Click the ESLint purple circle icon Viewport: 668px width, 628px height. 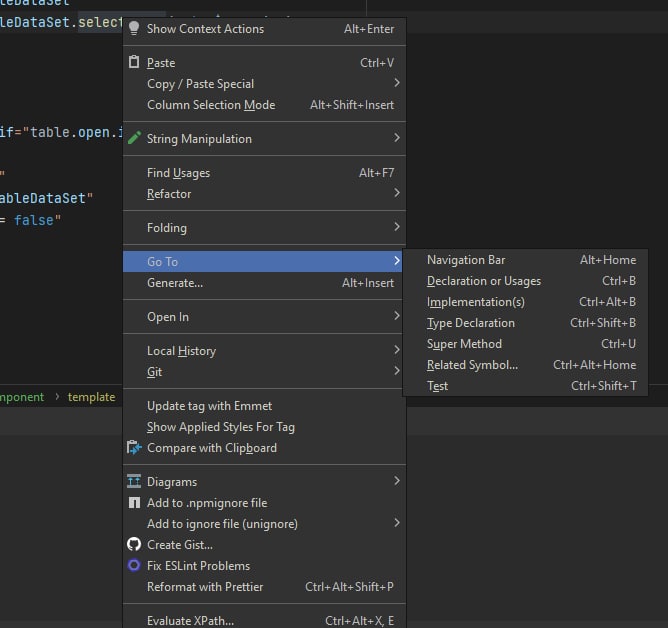[134, 566]
